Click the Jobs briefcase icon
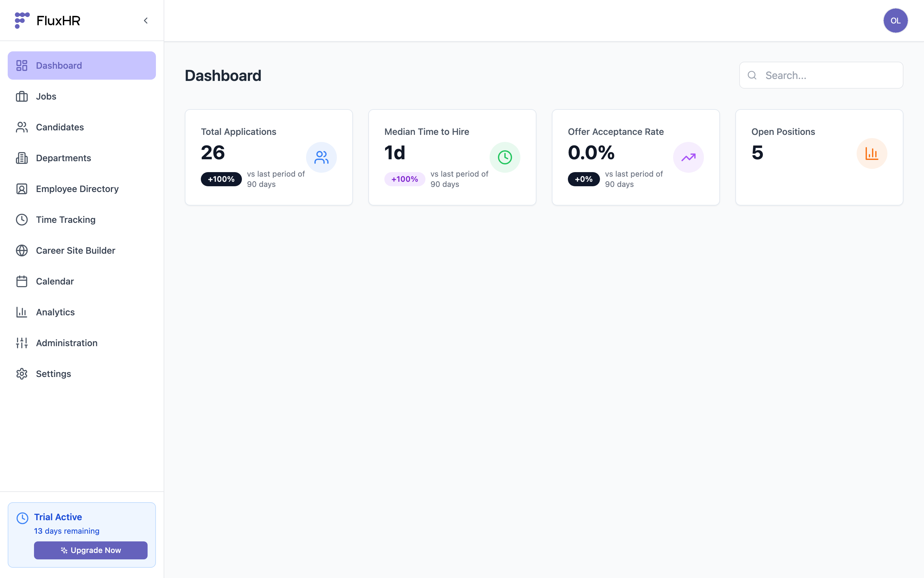924x578 pixels. pos(22,96)
